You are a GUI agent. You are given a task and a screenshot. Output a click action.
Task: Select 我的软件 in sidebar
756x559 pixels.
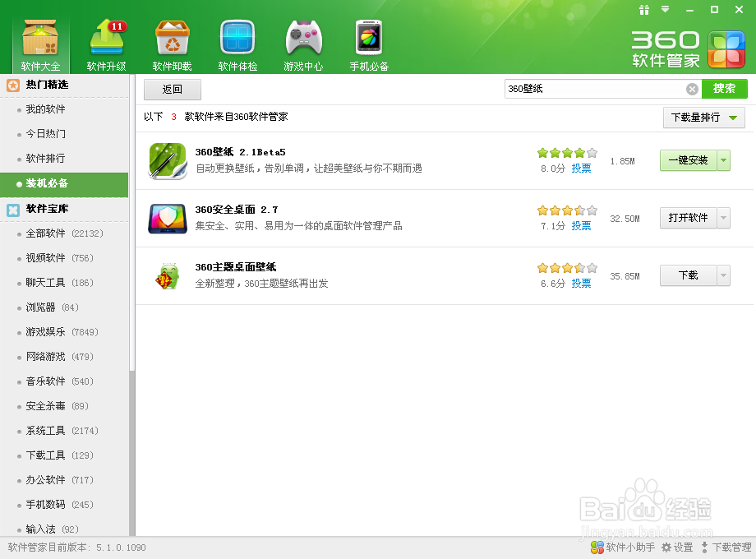pos(45,109)
